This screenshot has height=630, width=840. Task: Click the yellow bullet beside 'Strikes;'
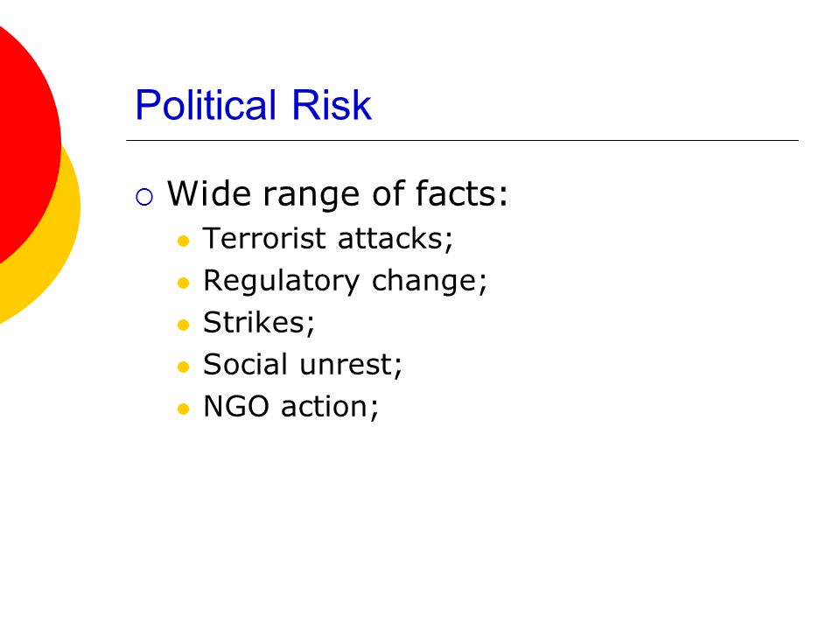pos(183,325)
